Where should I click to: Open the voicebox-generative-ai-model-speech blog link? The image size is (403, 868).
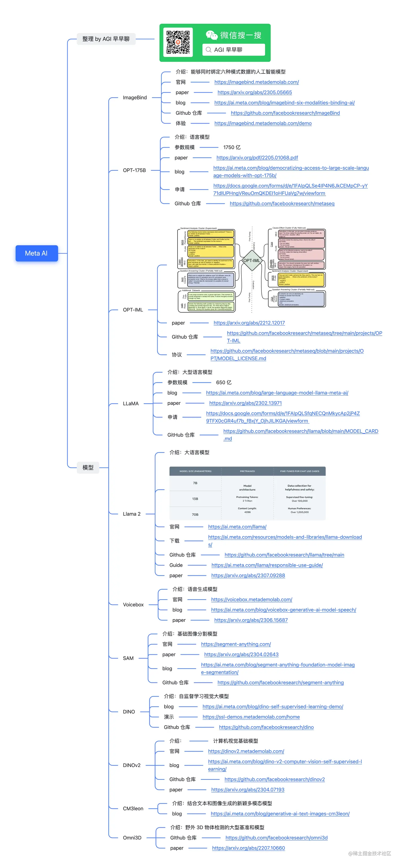coord(284,610)
